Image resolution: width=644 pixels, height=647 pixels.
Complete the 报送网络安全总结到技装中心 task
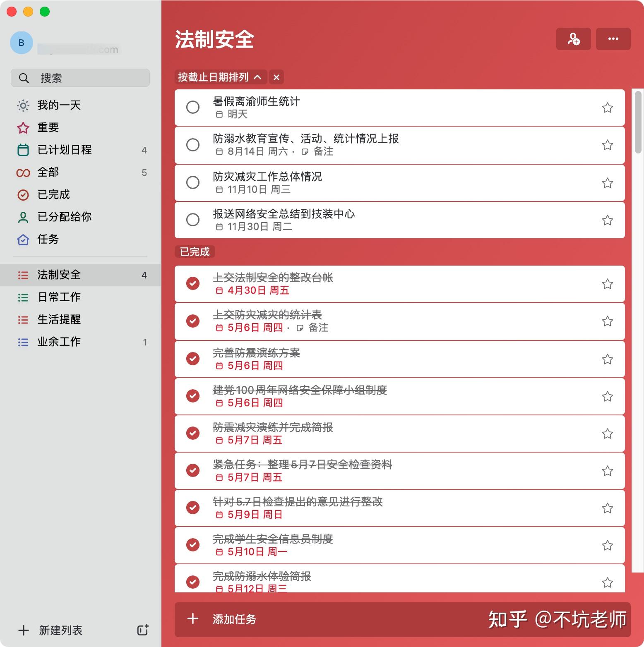coord(193,220)
